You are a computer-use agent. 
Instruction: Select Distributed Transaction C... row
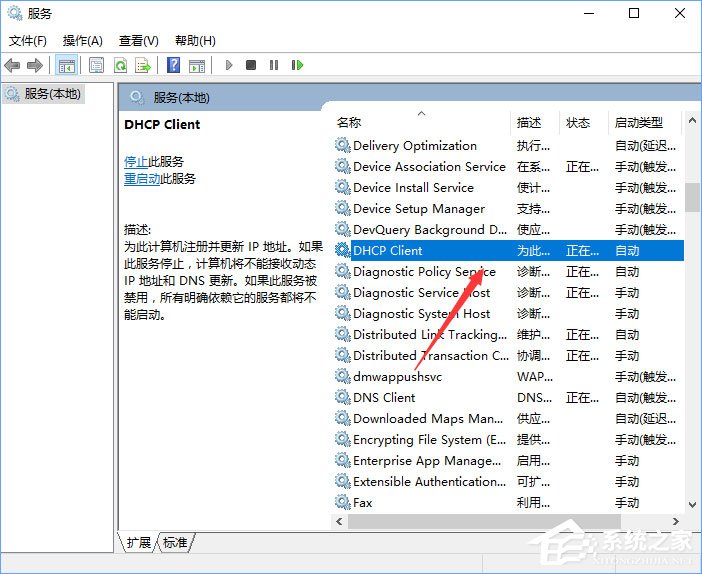click(509, 356)
